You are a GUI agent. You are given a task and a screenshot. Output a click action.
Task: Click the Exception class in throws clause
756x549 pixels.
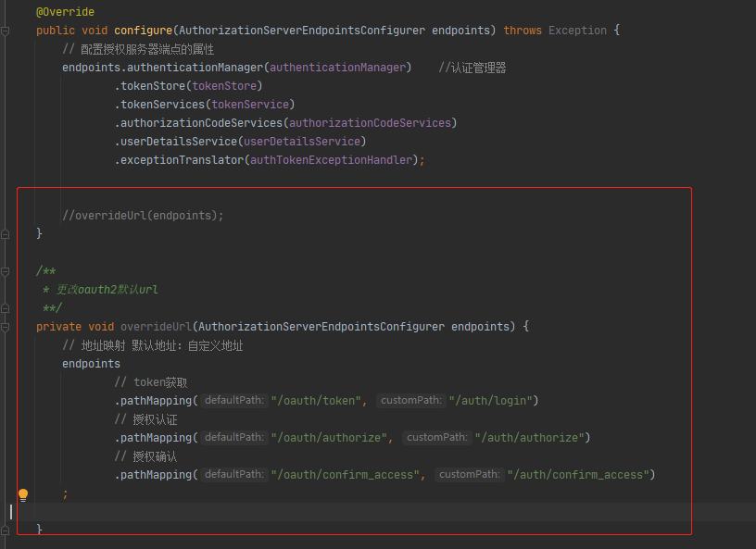click(x=577, y=31)
